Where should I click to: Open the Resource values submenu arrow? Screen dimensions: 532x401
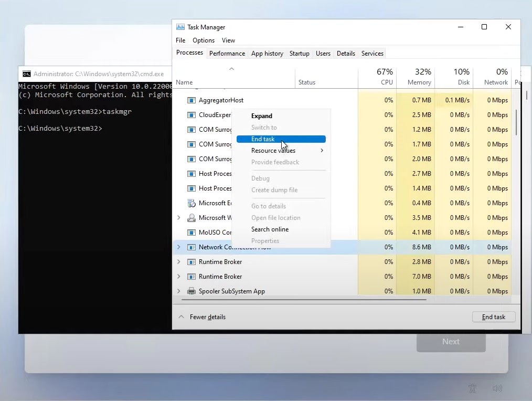pyautogui.click(x=322, y=151)
